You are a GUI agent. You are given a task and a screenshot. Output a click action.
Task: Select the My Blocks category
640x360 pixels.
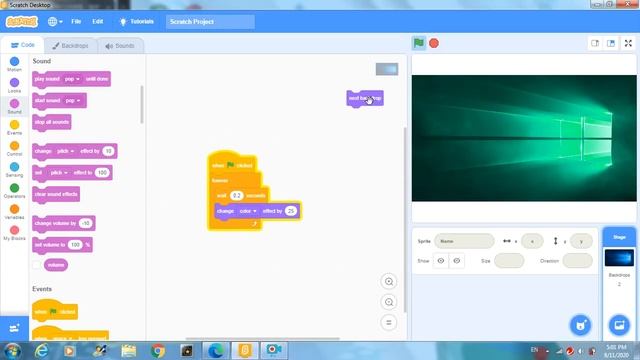[x=14, y=233]
